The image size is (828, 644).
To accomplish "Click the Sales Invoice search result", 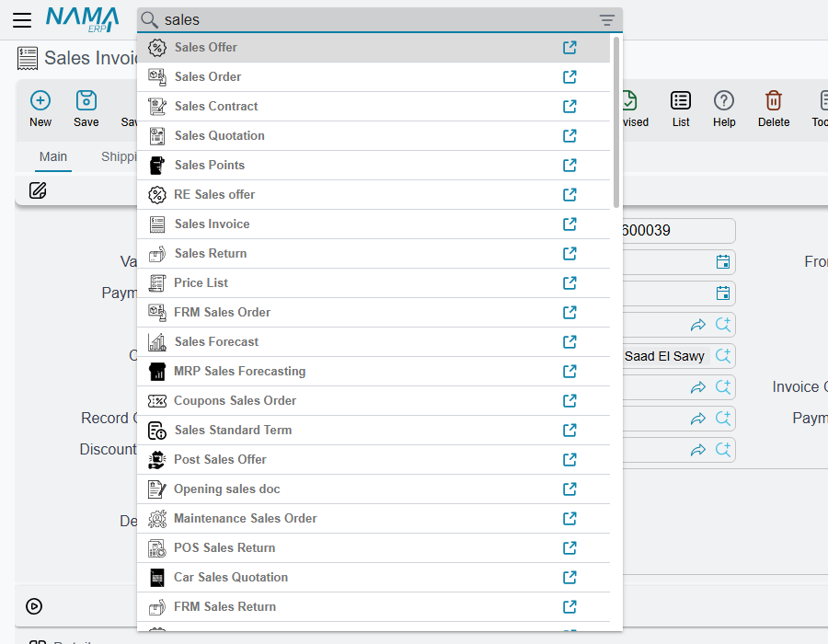I will (374, 224).
